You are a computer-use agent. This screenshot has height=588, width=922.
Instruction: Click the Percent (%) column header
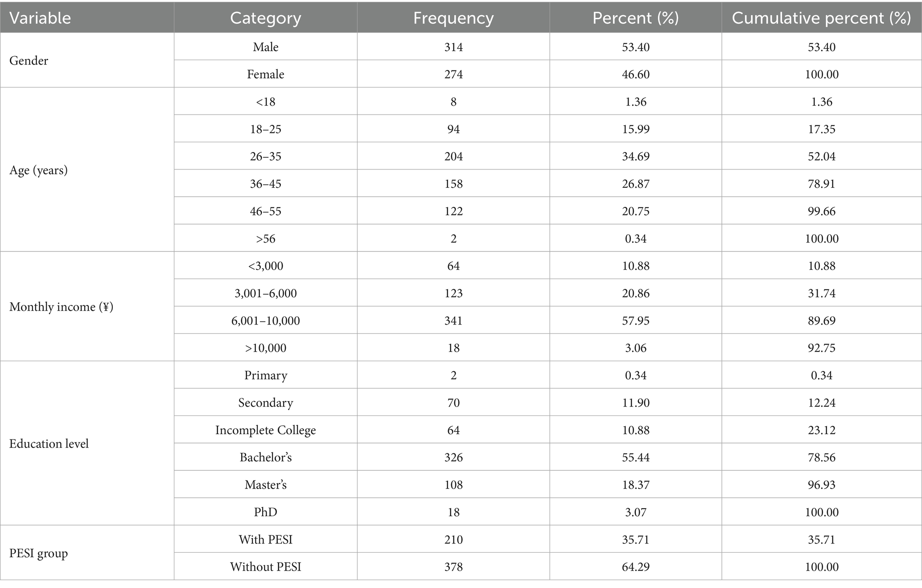[x=635, y=18]
